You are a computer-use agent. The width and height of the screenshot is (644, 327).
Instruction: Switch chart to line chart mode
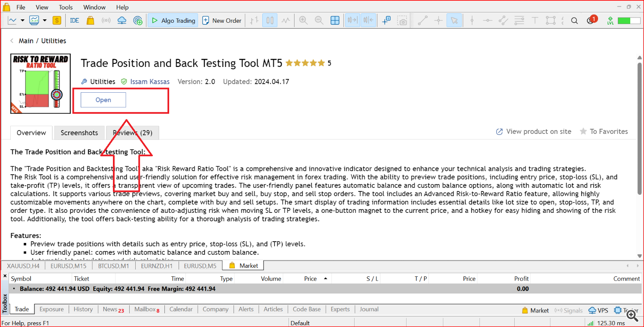[286, 20]
